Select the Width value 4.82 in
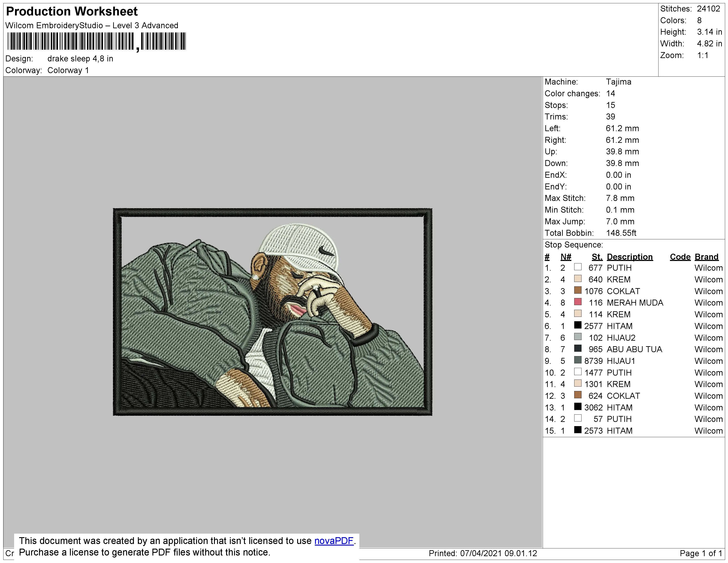This screenshot has height=563, width=728. [709, 44]
